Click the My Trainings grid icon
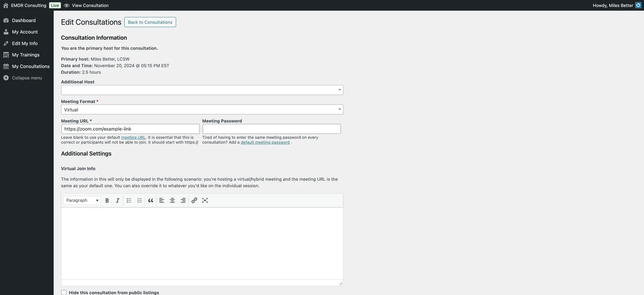 (6, 55)
